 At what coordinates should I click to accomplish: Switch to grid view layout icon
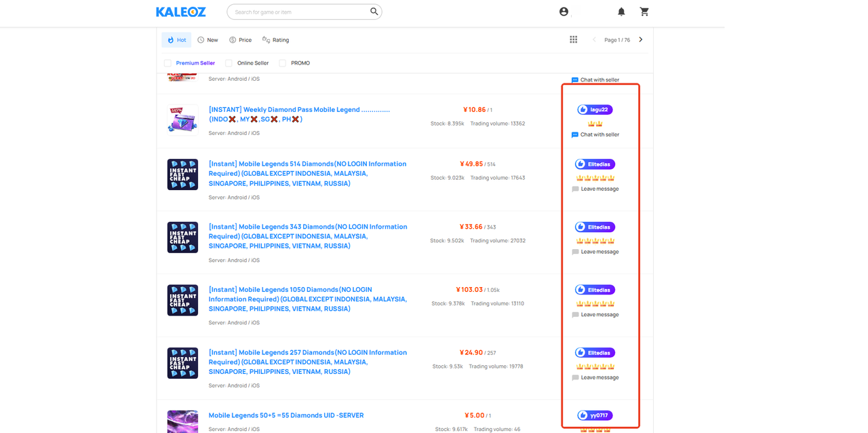(574, 39)
